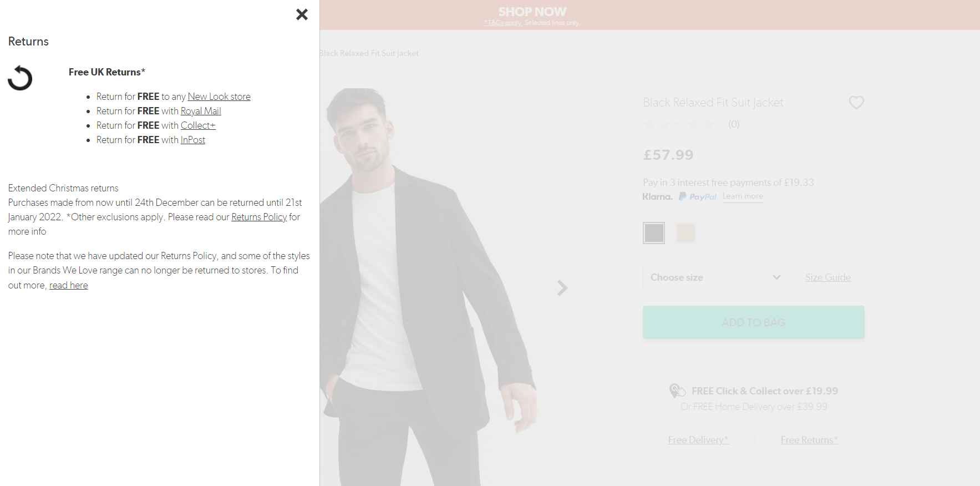Open the Learn more payment details

pyautogui.click(x=743, y=196)
